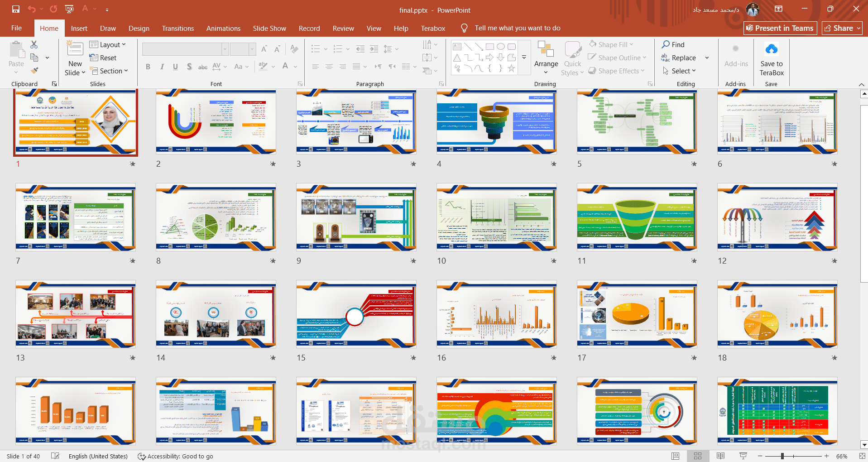
Task: Click Slide Show icon in status bar
Action: [x=743, y=456]
